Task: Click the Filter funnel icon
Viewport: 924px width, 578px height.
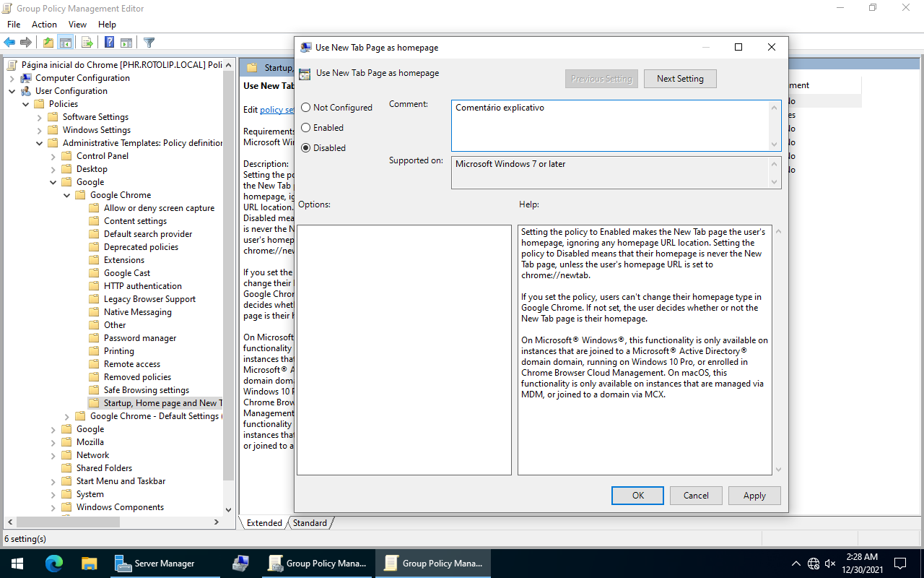Action: tap(149, 43)
